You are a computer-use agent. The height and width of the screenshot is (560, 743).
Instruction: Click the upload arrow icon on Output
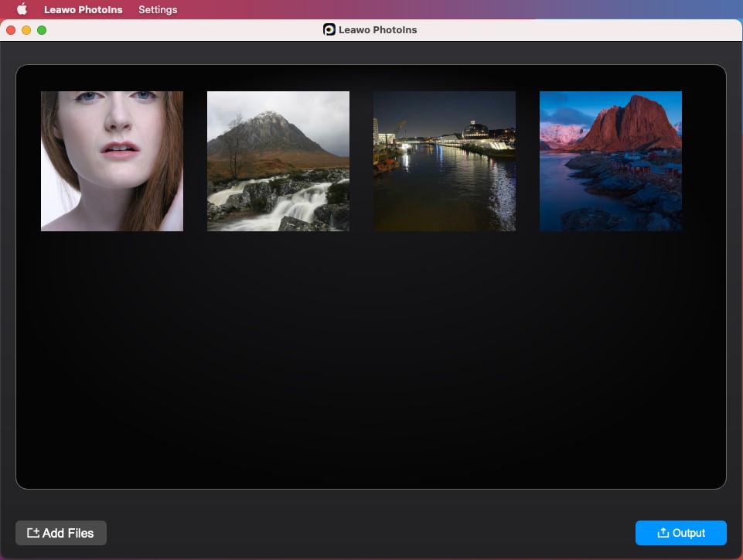point(663,533)
